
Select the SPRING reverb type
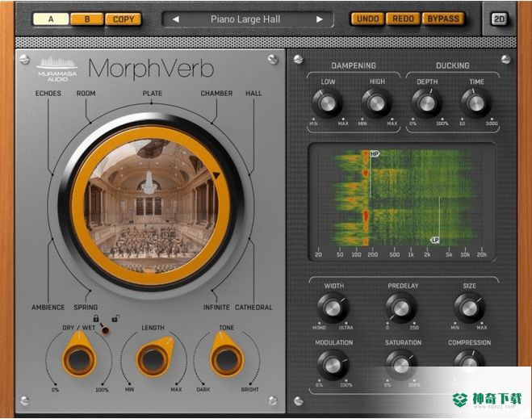click(86, 308)
